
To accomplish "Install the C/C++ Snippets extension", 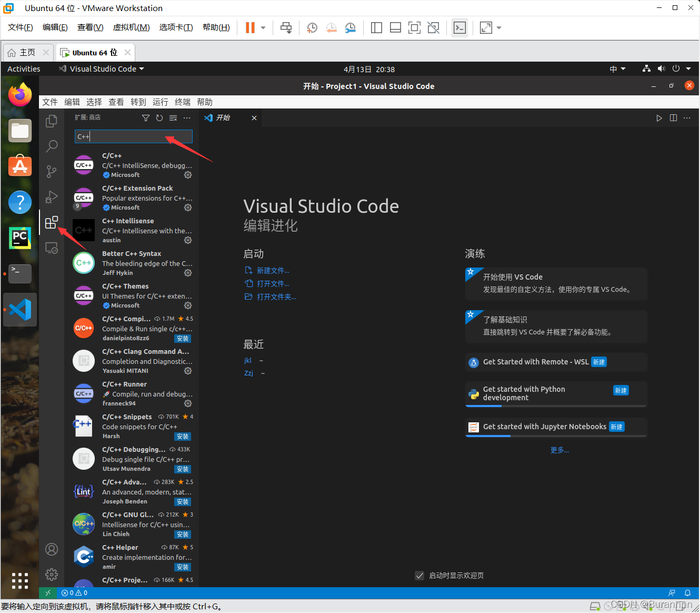I will (x=183, y=437).
